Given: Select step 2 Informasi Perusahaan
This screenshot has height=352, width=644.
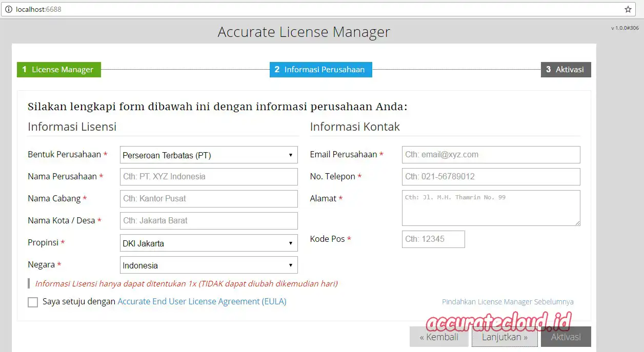Looking at the screenshot, I should (x=321, y=70).
